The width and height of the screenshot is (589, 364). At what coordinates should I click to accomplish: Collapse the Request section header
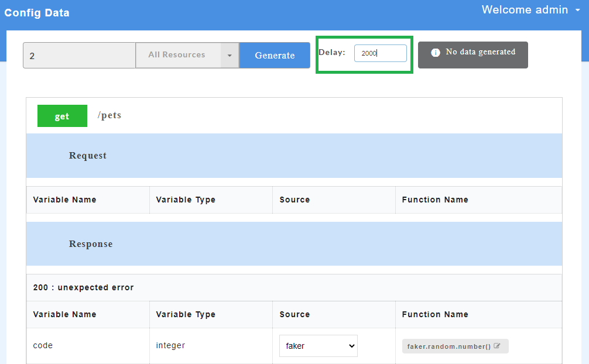pyautogui.click(x=88, y=156)
